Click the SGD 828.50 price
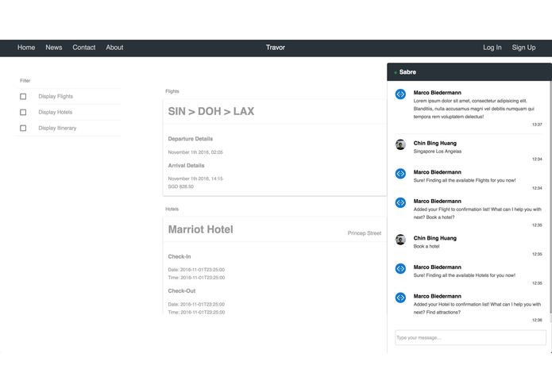 tap(180, 186)
